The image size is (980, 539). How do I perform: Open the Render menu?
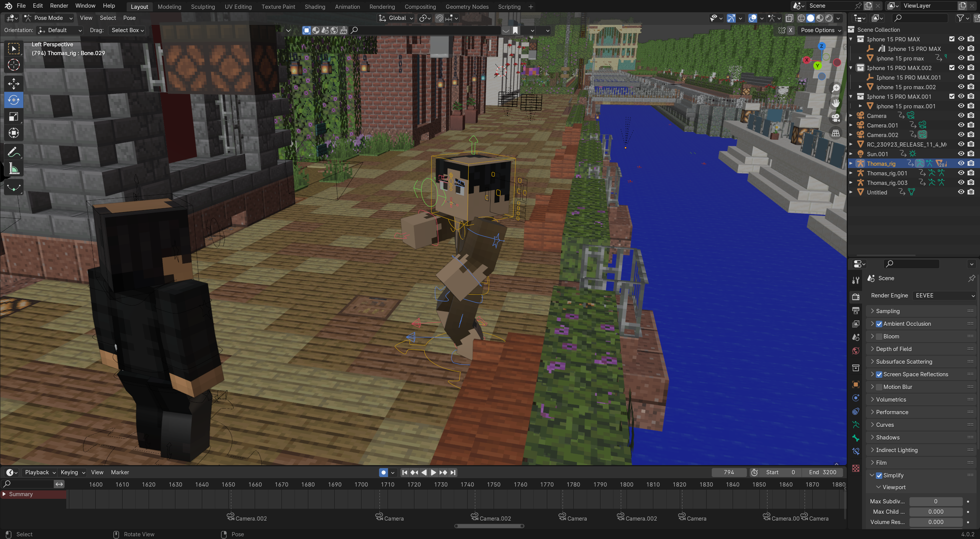(59, 6)
